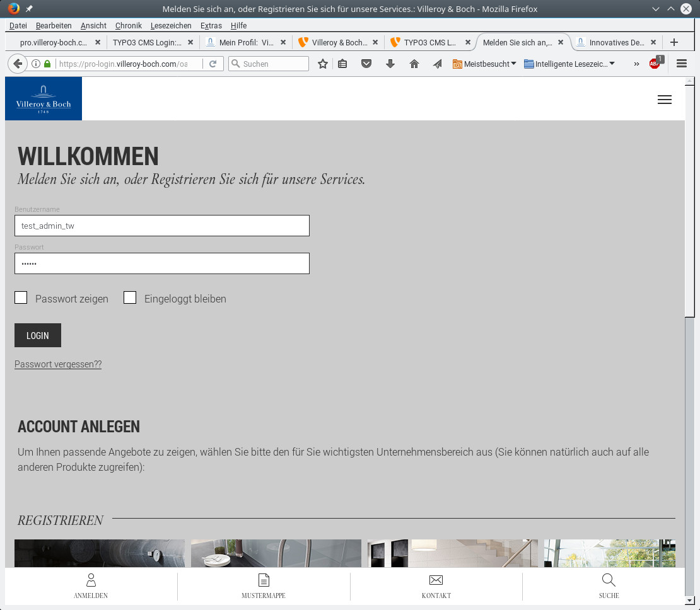The width and height of the screenshot is (700, 610).
Task: Focus the Benutzername input field
Action: (x=161, y=226)
